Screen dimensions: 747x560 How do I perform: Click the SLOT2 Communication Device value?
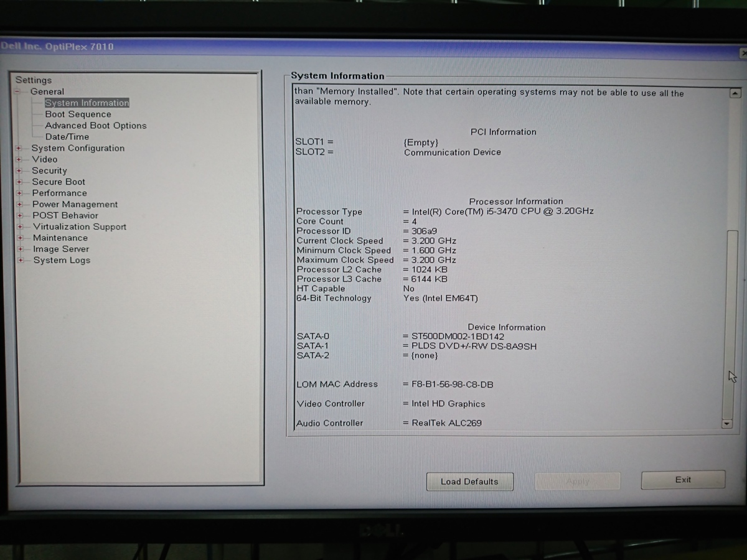453,152
